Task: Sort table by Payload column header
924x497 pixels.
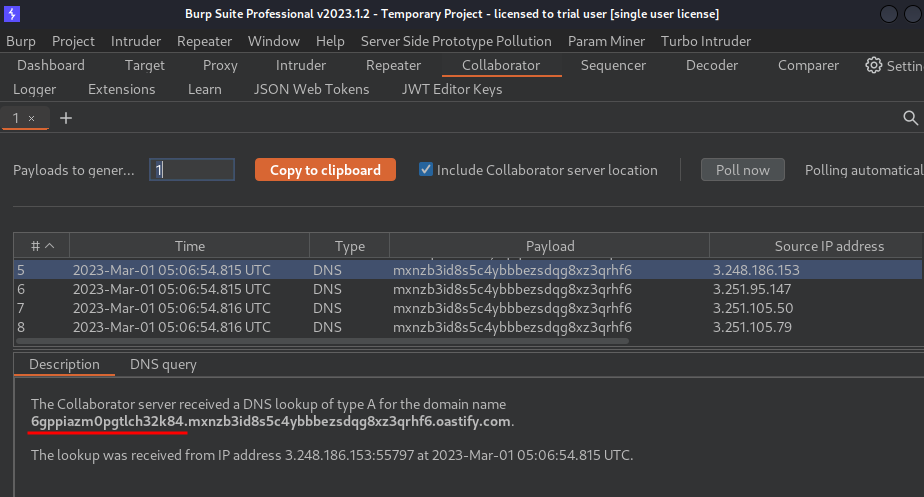Action: pyautogui.click(x=550, y=246)
